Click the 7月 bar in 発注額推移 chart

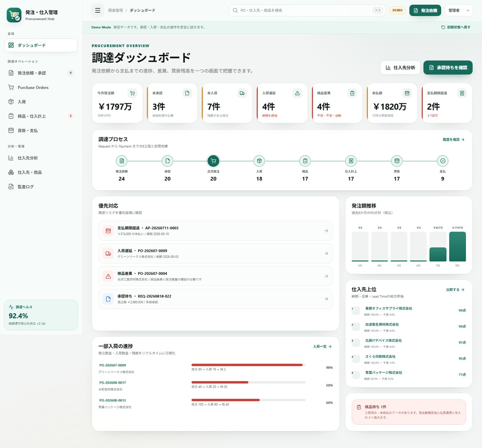(438, 254)
